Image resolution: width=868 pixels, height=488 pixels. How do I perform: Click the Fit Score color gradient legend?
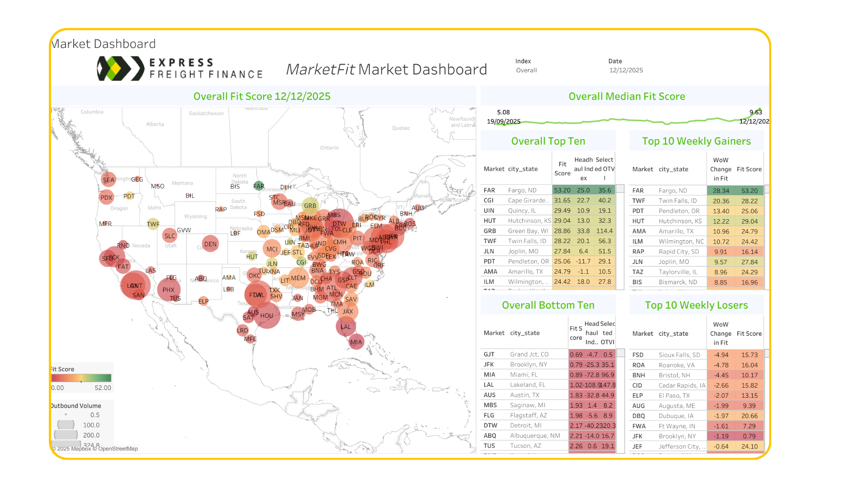(81, 378)
